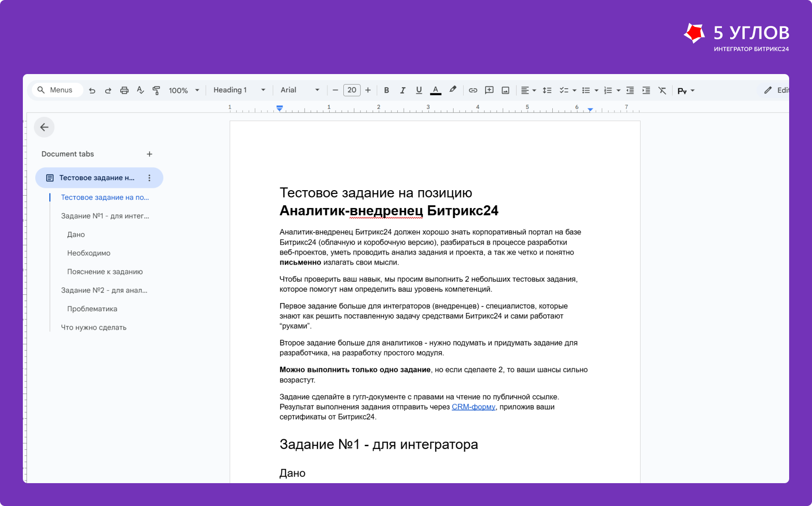Viewport: 812px width, 506px height.
Task: Click the Document tabs label
Action: point(68,154)
